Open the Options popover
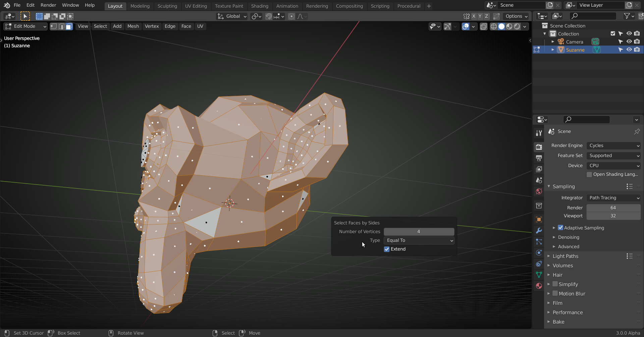The height and width of the screenshot is (337, 644). coord(516,16)
